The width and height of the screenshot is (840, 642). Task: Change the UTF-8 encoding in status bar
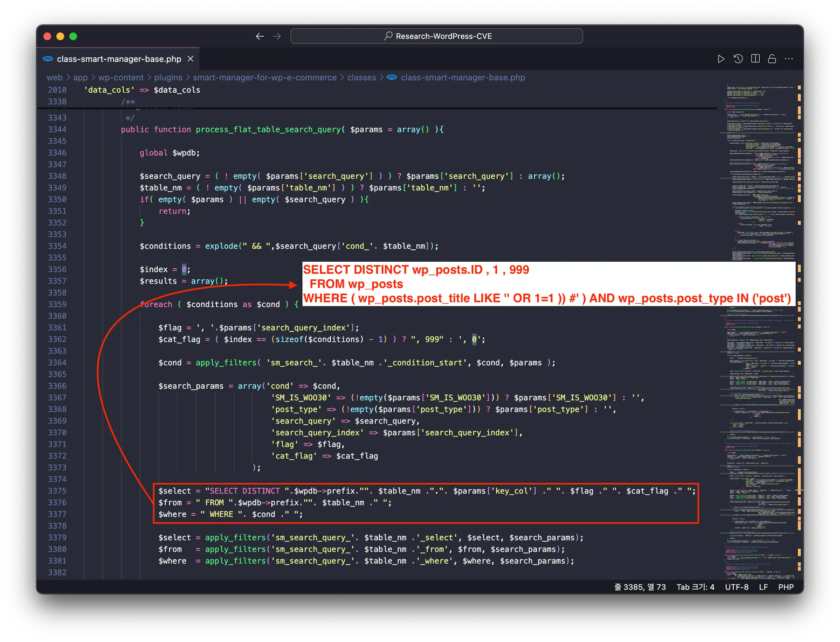point(737,587)
